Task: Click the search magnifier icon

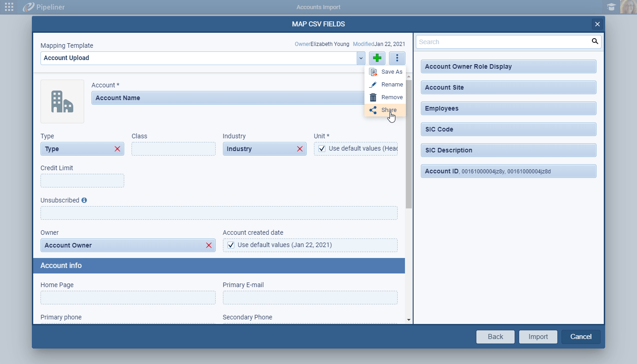Action: pyautogui.click(x=595, y=42)
